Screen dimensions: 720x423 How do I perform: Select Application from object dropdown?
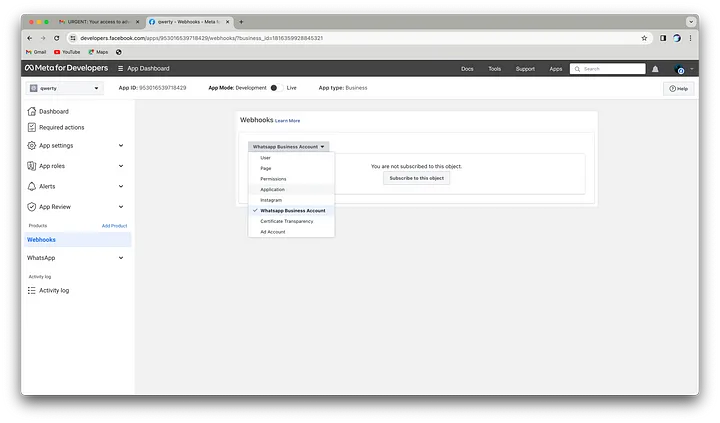(x=291, y=189)
